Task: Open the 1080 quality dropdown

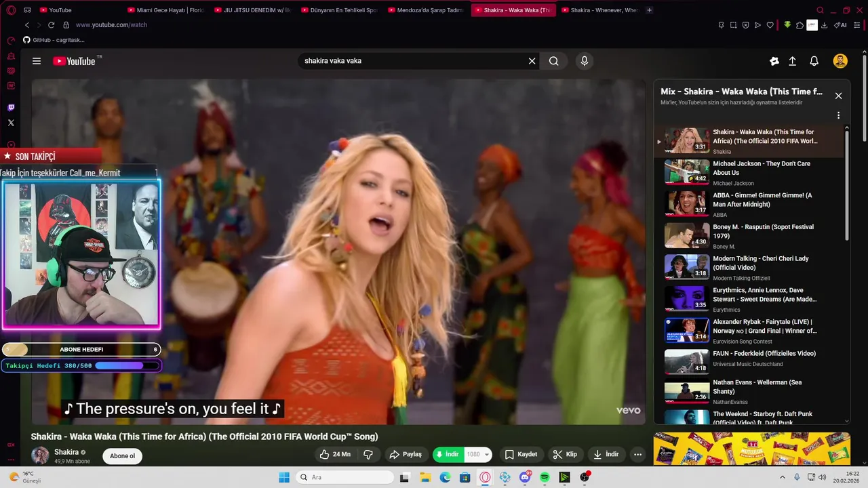Action: pyautogui.click(x=478, y=454)
